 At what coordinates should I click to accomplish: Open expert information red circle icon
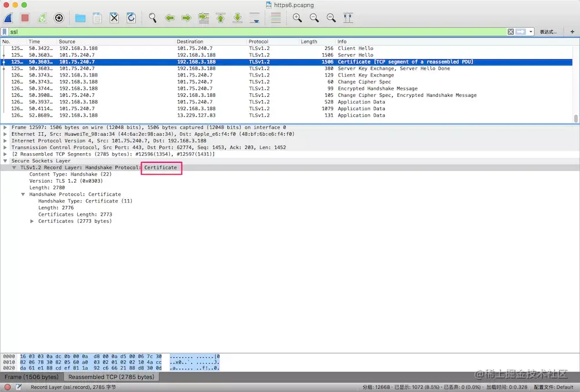click(x=8, y=387)
